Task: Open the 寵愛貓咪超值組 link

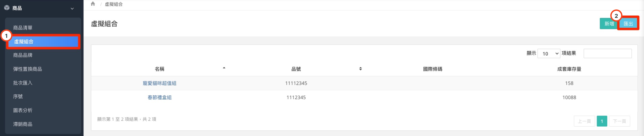Action: [159, 83]
